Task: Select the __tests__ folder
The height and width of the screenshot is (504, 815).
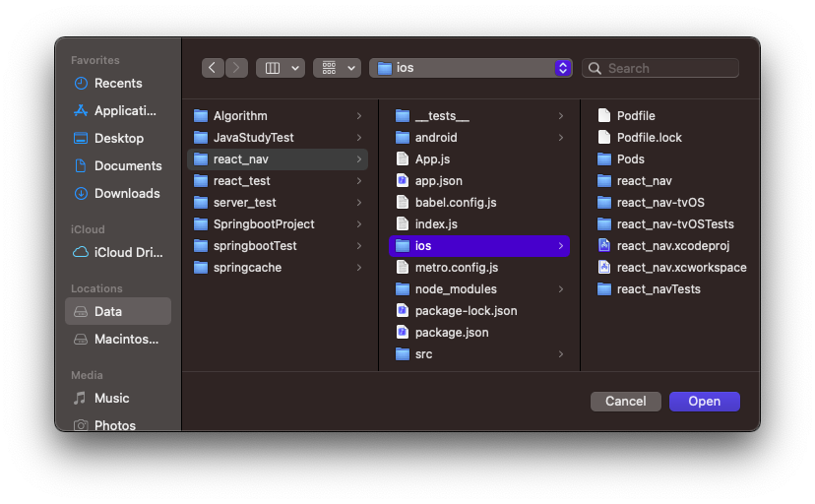Action: point(479,116)
